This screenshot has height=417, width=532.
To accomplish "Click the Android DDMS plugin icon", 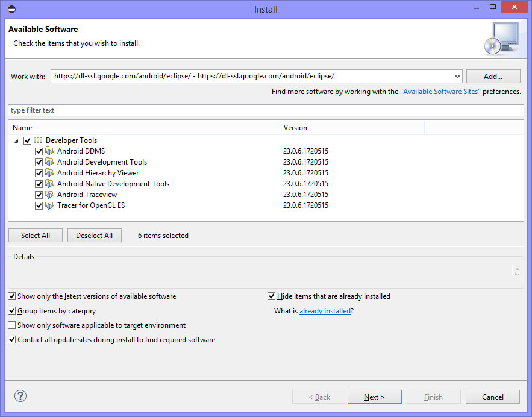I will pyautogui.click(x=49, y=151).
